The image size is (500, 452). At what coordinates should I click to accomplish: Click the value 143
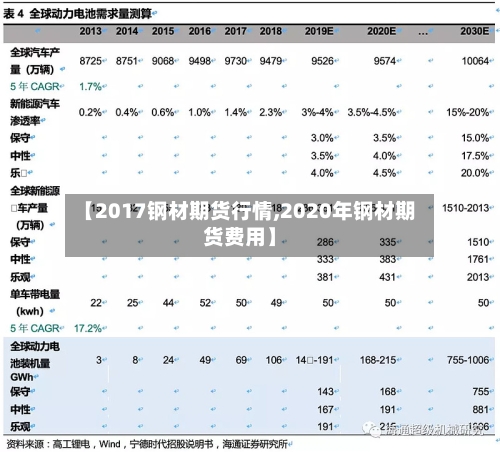click(x=325, y=391)
